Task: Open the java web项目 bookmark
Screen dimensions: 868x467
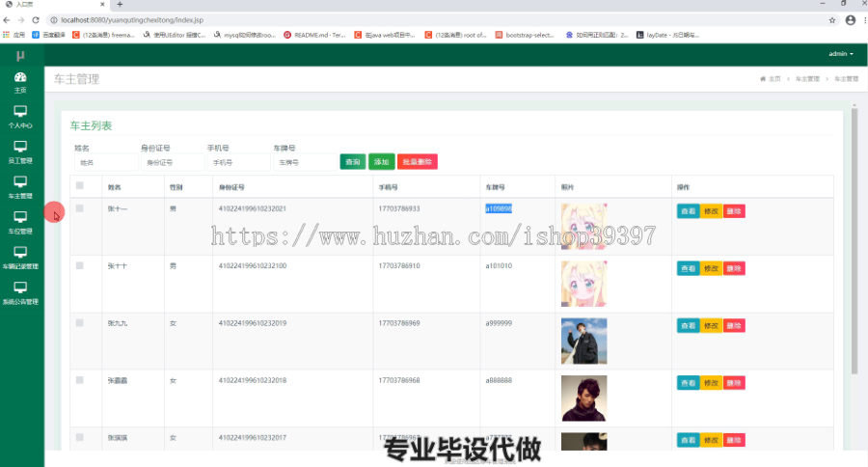Action: click(385, 35)
